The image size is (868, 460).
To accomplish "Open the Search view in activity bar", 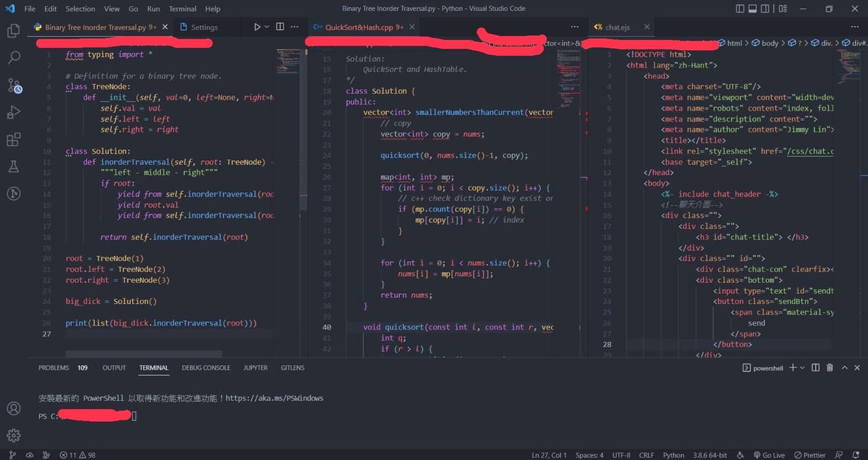I will [x=14, y=58].
